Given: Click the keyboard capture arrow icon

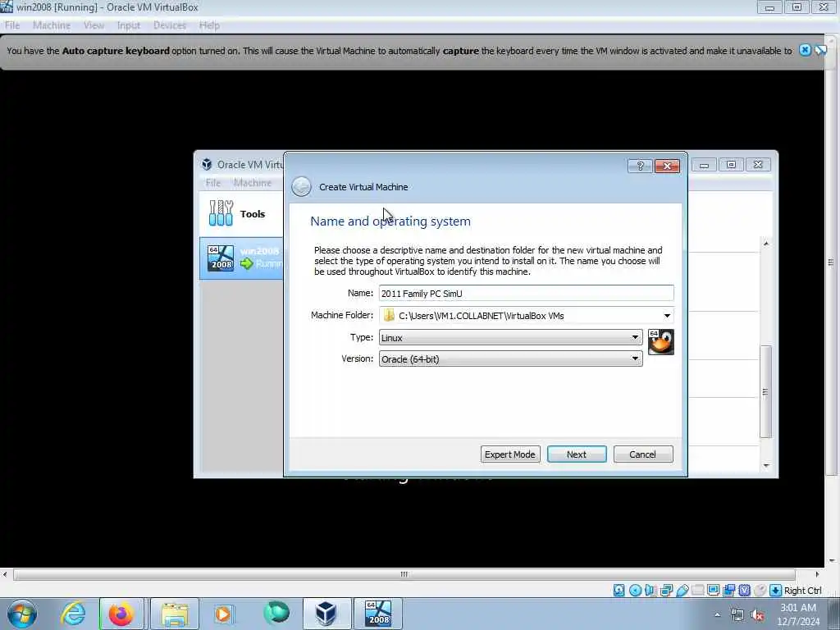Looking at the screenshot, I should [x=775, y=591].
